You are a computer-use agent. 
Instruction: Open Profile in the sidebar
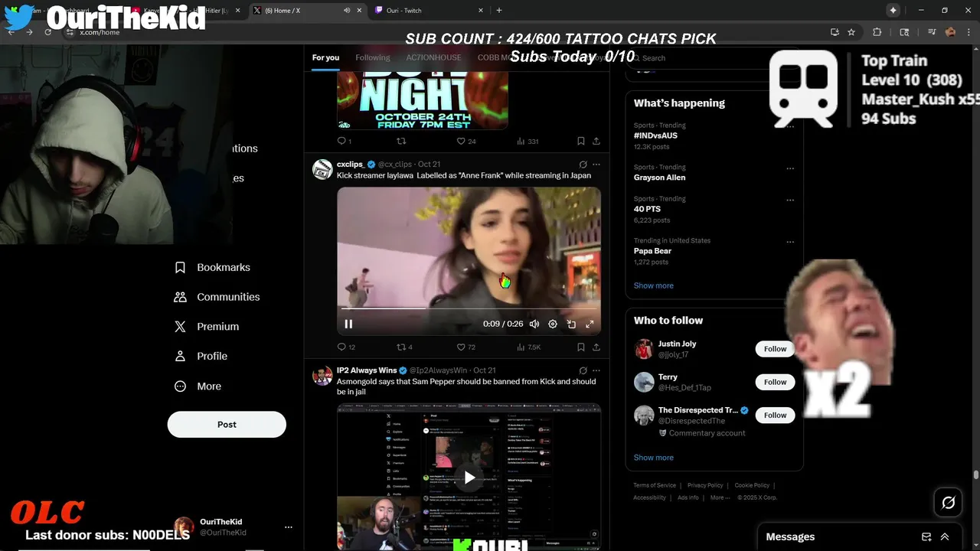point(201,356)
